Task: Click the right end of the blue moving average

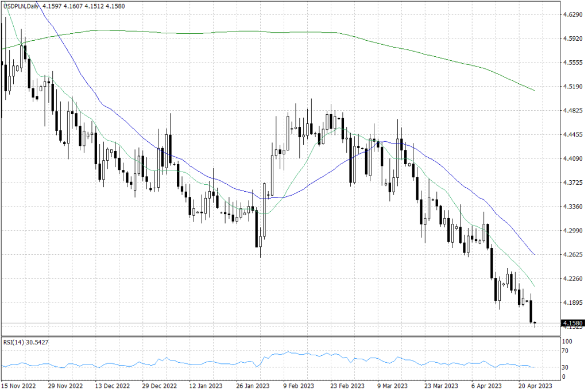Action: (x=535, y=254)
